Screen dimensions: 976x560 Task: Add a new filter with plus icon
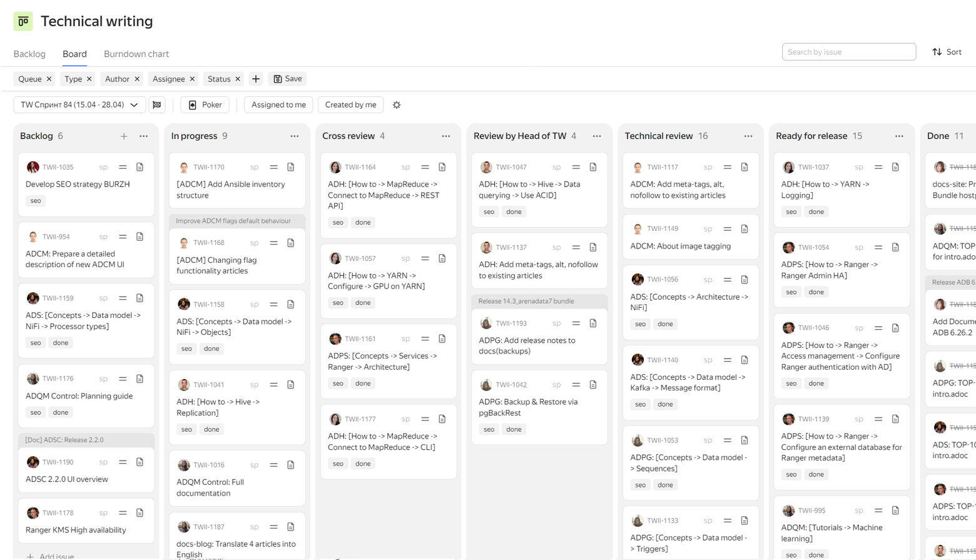[256, 79]
